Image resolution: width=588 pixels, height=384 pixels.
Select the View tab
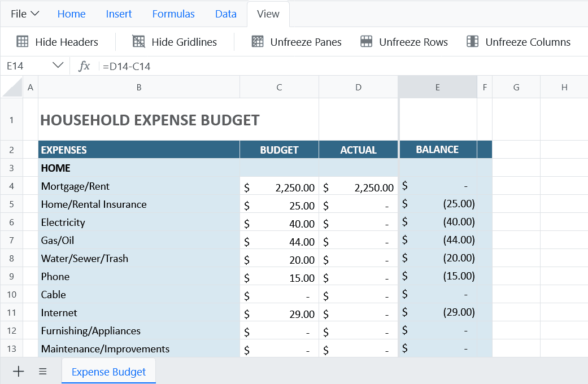tap(268, 14)
